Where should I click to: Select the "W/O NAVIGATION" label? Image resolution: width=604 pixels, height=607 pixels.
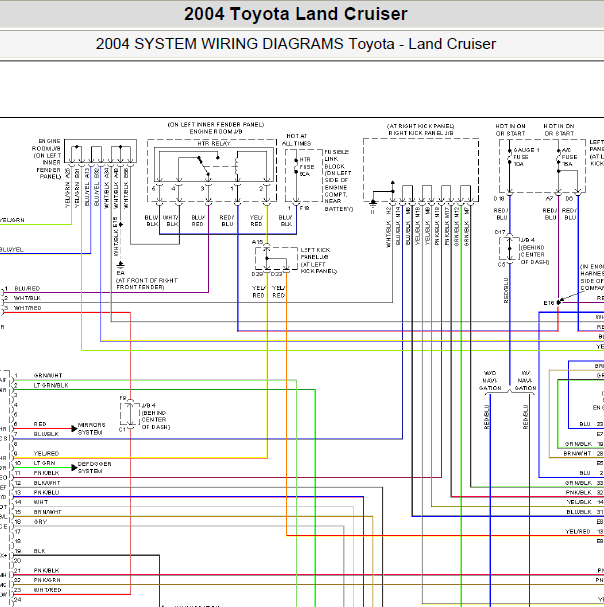(490, 381)
